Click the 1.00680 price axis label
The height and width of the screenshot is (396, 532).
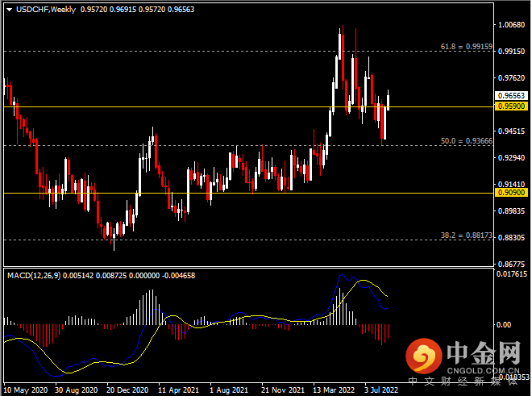coord(511,25)
